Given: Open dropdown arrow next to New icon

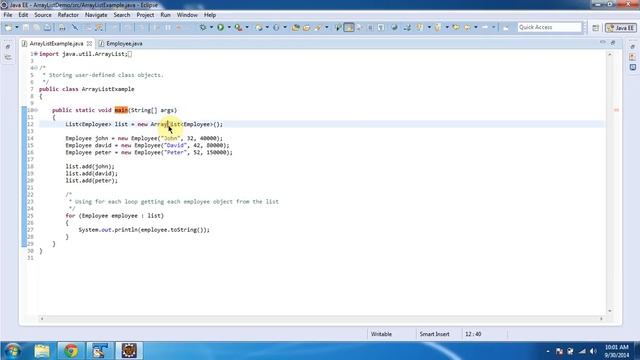Looking at the screenshot, I should [x=17, y=27].
